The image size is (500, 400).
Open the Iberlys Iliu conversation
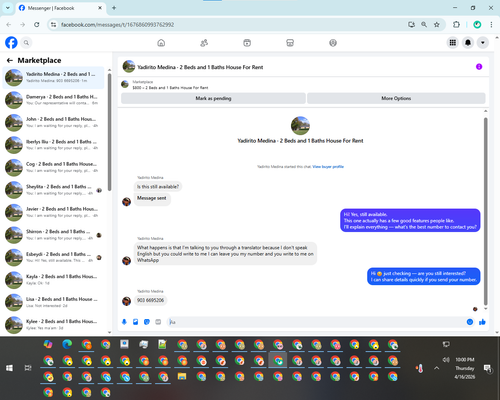click(x=53, y=145)
